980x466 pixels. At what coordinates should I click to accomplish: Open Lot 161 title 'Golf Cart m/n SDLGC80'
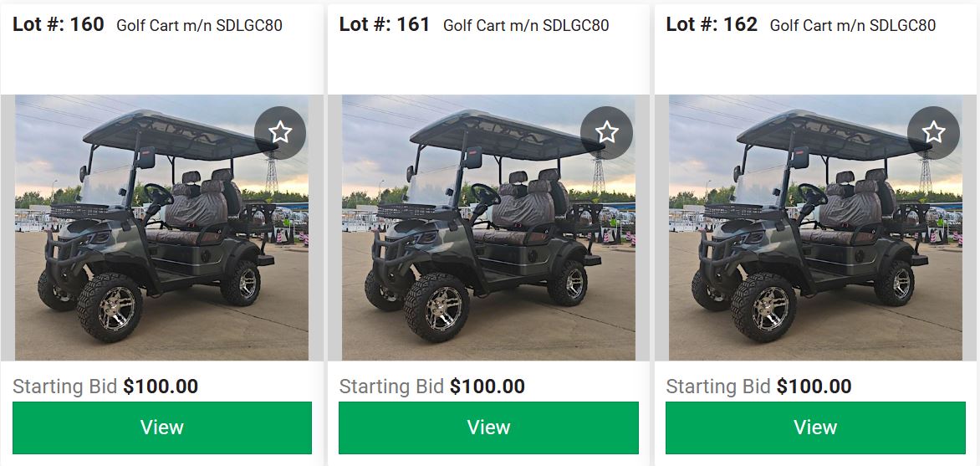526,26
